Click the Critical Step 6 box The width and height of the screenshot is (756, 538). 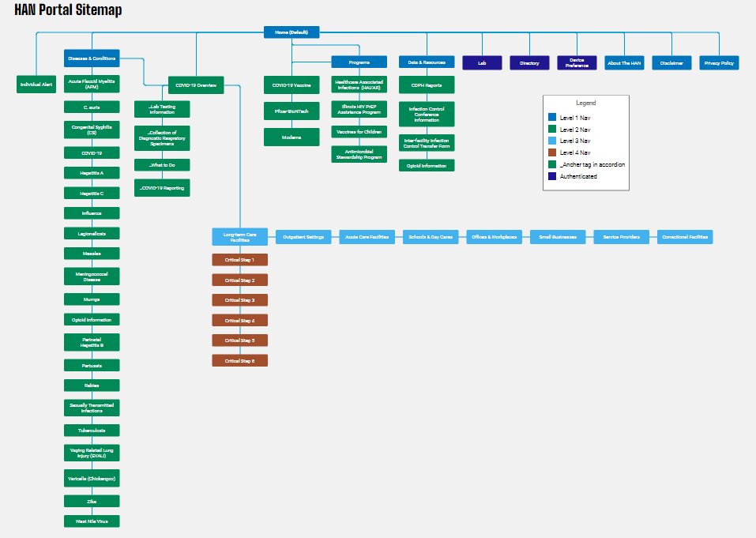pyautogui.click(x=240, y=360)
